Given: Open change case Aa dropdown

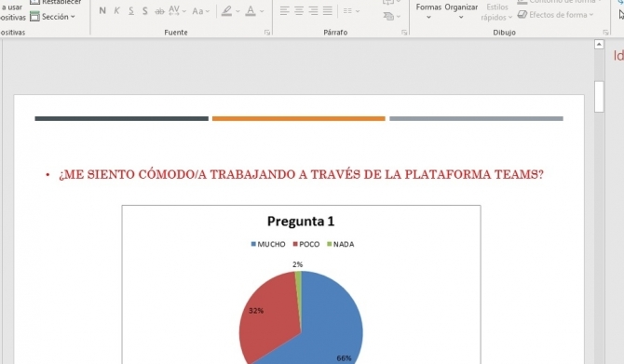Looking at the screenshot, I should pos(200,11).
